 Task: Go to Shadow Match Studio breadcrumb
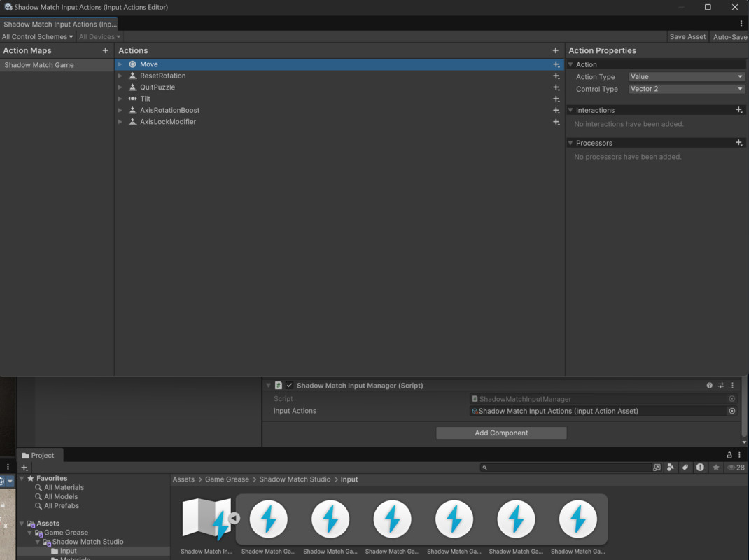pyautogui.click(x=295, y=479)
